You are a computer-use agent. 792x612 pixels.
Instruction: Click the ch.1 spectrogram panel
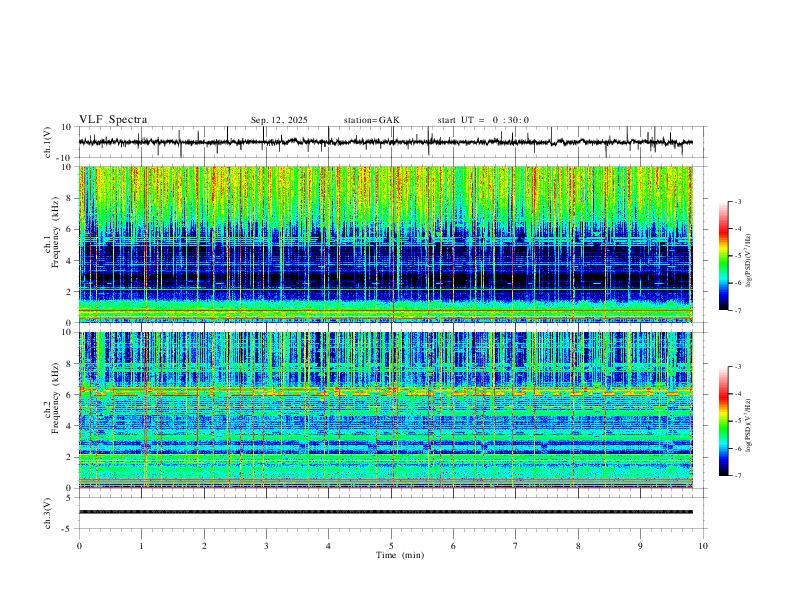coord(385,244)
